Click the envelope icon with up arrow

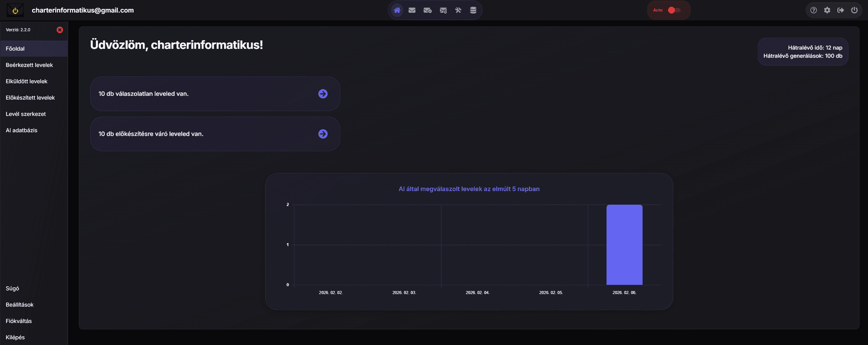443,10
